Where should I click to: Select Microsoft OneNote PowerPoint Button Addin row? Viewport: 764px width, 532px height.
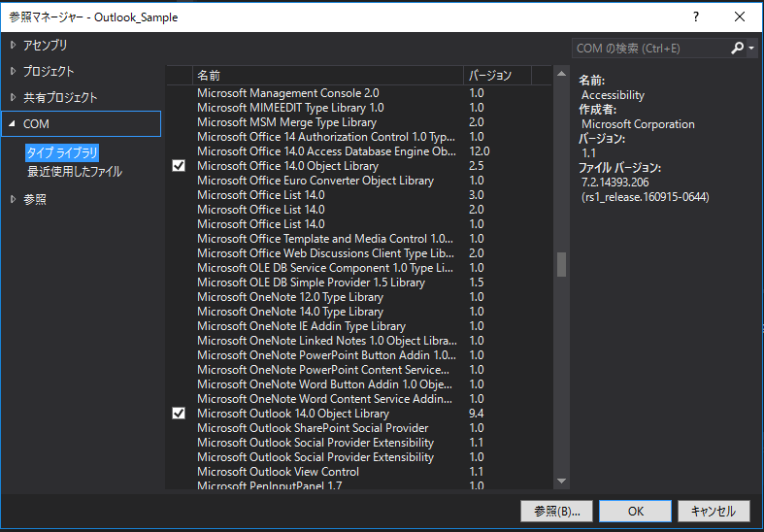pos(359,355)
